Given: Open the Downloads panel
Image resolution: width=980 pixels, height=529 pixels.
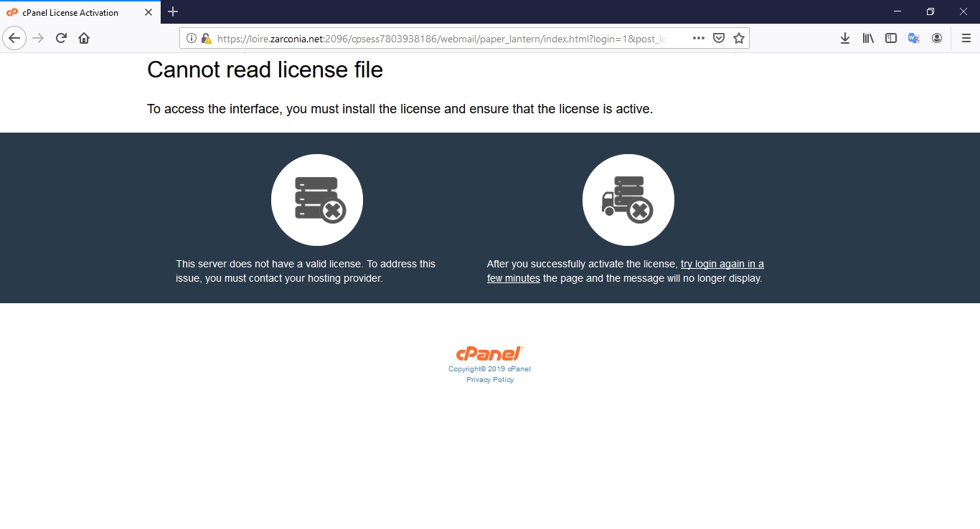Looking at the screenshot, I should click(x=845, y=38).
